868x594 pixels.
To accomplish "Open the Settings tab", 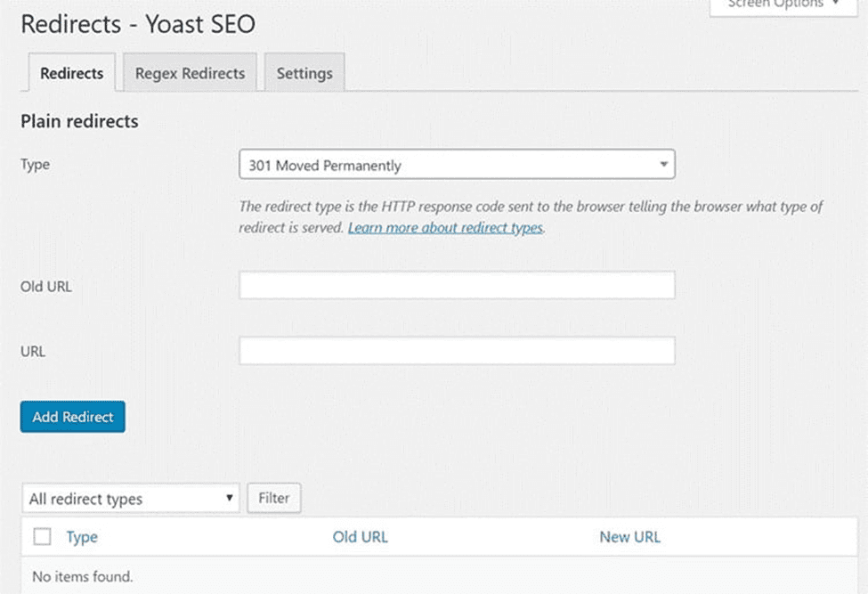I will click(x=304, y=72).
